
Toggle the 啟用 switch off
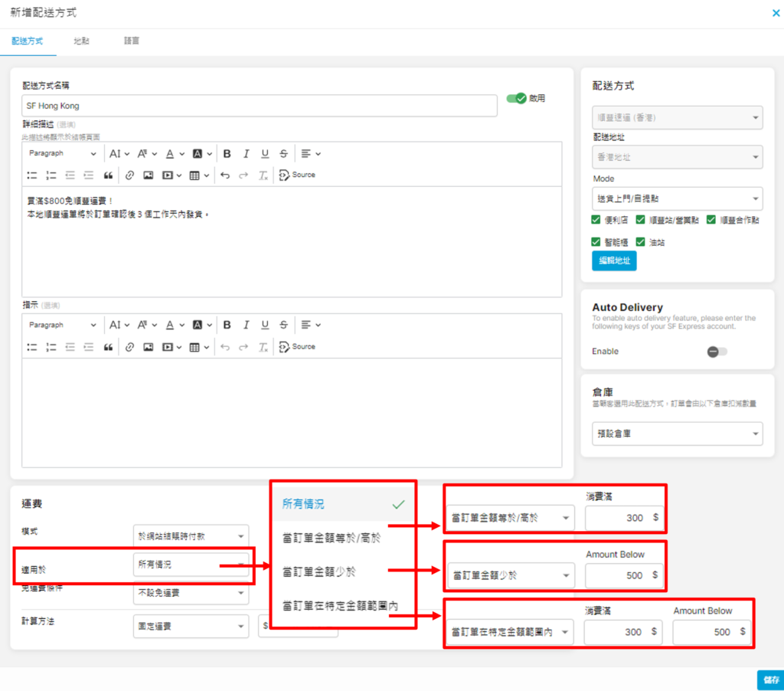click(517, 99)
